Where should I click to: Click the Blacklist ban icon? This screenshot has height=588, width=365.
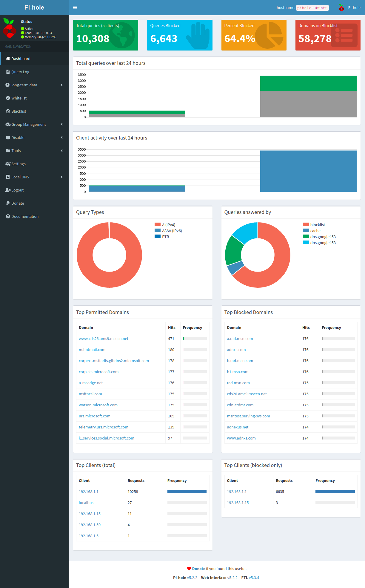click(8, 111)
